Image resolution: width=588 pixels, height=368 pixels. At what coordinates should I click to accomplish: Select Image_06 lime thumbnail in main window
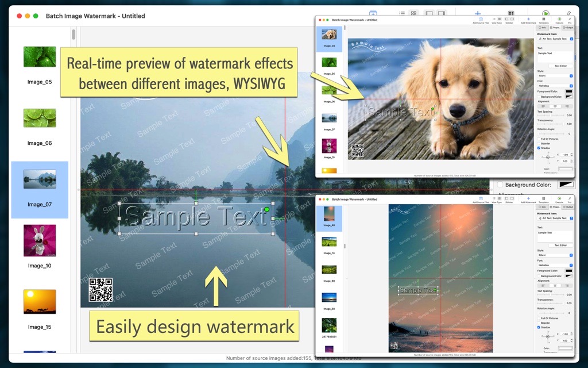click(40, 118)
